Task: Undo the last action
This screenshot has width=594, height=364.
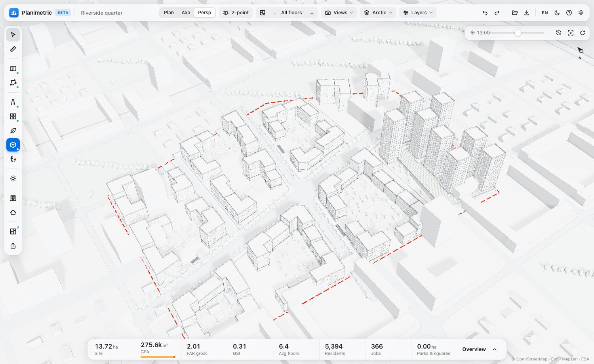Action: [x=485, y=13]
